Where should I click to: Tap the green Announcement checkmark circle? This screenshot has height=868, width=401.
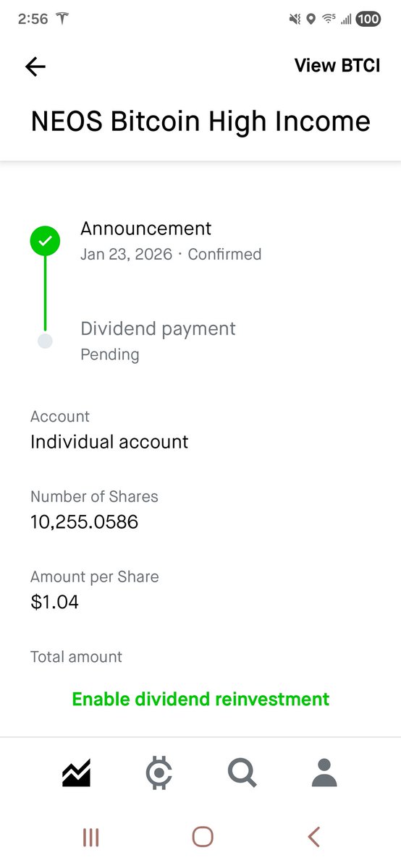45,241
